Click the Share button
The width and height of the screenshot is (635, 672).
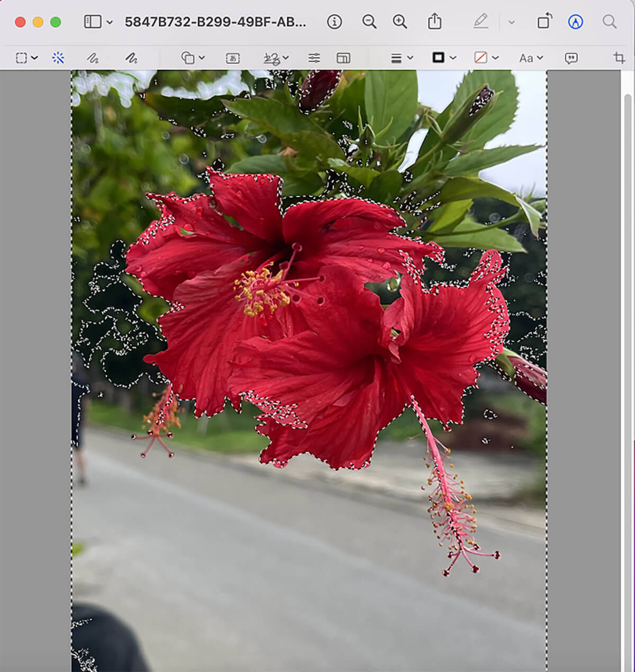click(x=434, y=22)
